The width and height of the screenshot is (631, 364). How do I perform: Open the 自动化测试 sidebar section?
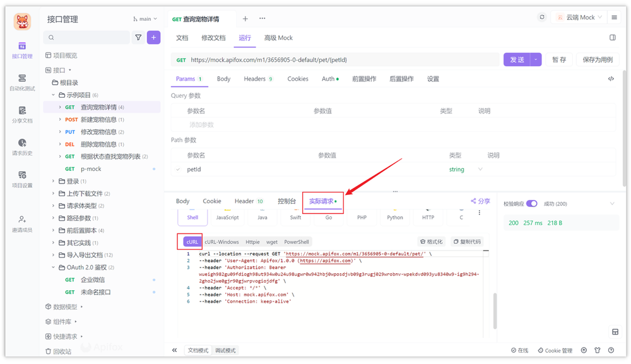tap(22, 83)
